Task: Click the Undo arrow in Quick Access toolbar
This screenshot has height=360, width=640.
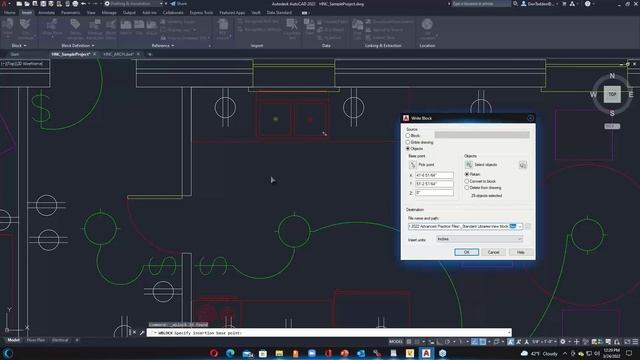Action: click(x=83, y=4)
